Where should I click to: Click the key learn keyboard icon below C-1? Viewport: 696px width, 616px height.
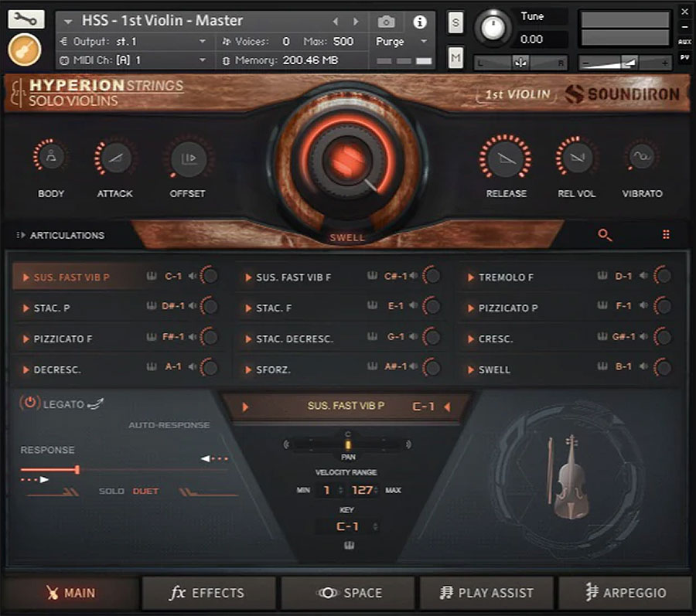[x=349, y=546]
